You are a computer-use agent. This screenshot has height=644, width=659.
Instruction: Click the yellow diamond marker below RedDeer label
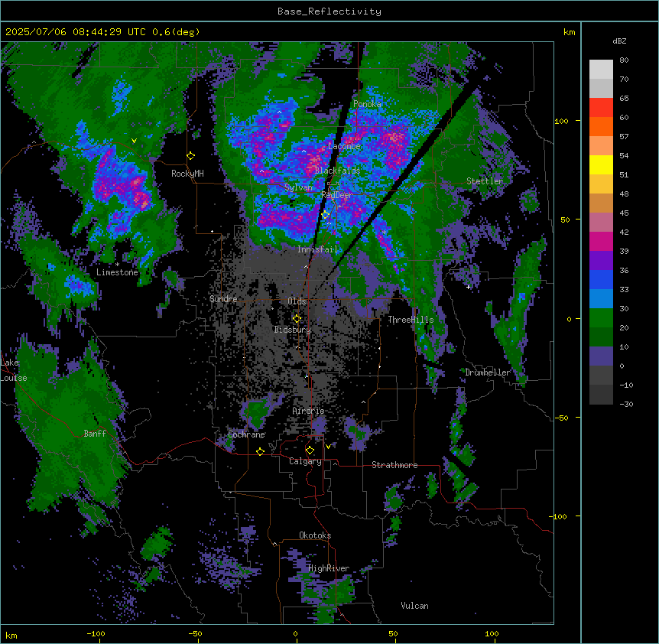[x=326, y=215]
